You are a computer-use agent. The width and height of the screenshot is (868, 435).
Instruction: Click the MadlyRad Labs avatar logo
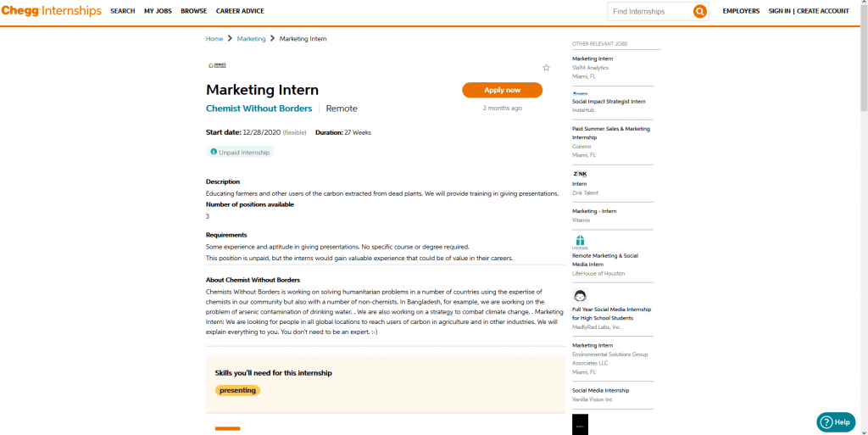(x=580, y=296)
